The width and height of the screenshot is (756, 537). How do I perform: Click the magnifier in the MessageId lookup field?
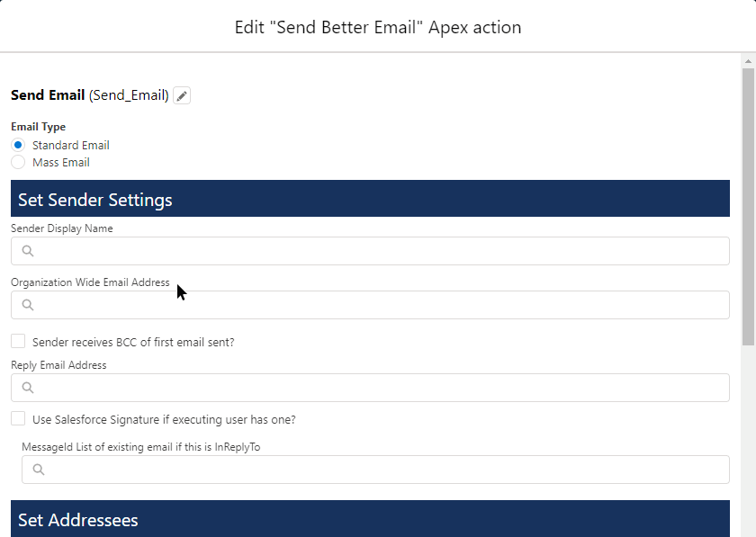[37, 469]
